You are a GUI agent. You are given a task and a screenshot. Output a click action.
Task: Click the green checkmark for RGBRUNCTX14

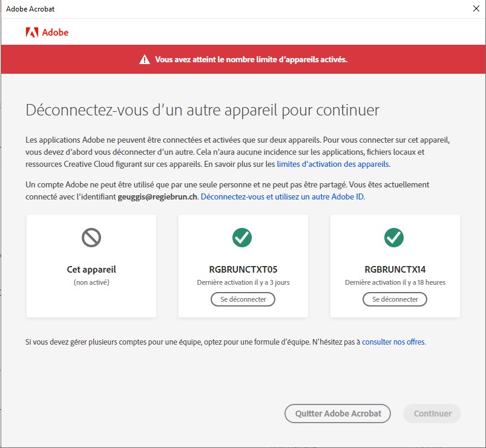click(394, 238)
